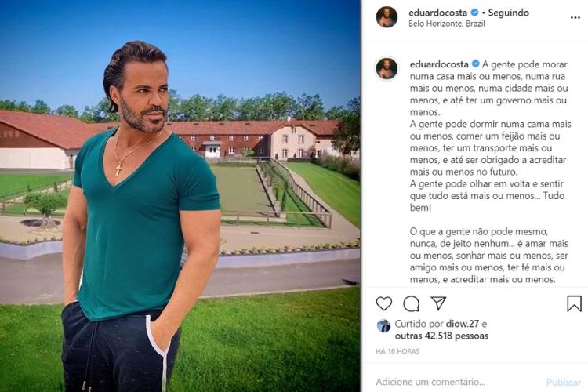
Task: Open diow.27 profile from likes line
Action: tap(463, 324)
